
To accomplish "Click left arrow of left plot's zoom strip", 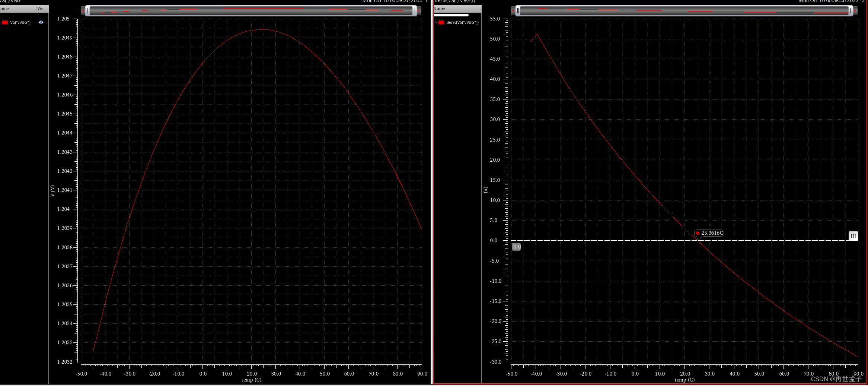I will [83, 11].
